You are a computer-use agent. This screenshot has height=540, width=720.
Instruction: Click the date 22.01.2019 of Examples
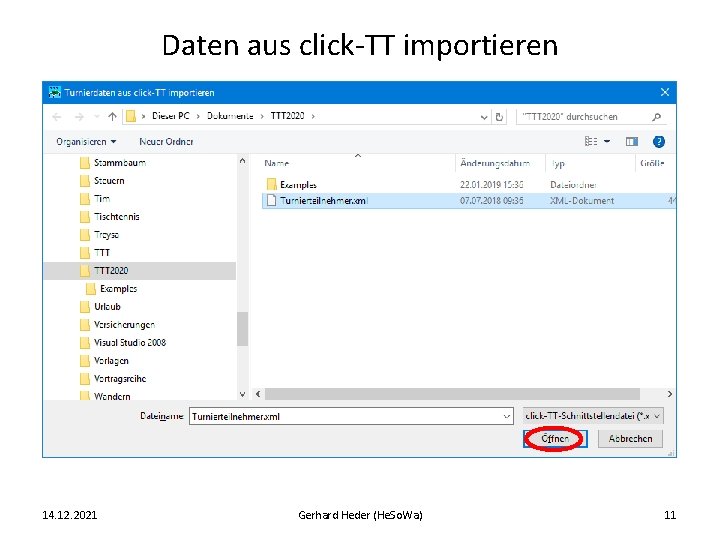491,185
